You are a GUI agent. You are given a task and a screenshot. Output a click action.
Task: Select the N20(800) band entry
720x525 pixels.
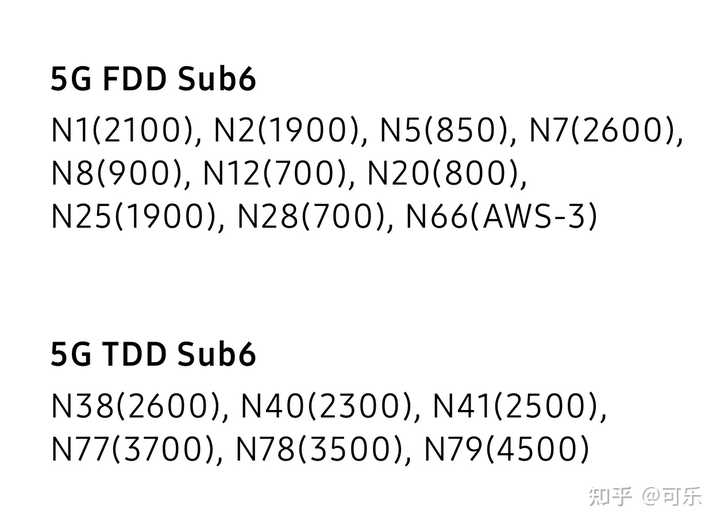(x=443, y=174)
